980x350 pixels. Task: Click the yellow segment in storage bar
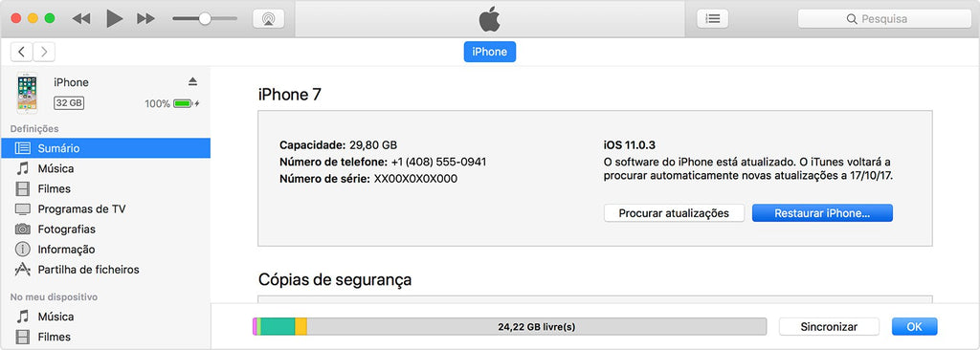[301, 326]
